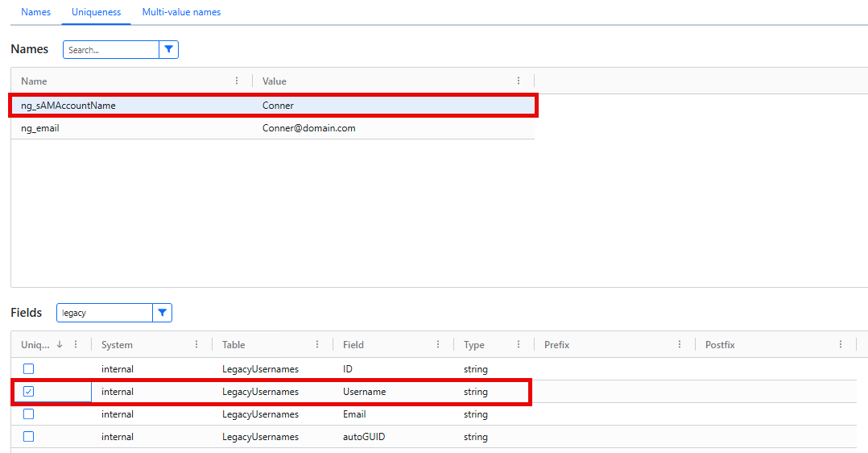Sort by the Name column header
868x453 pixels.
pos(34,81)
